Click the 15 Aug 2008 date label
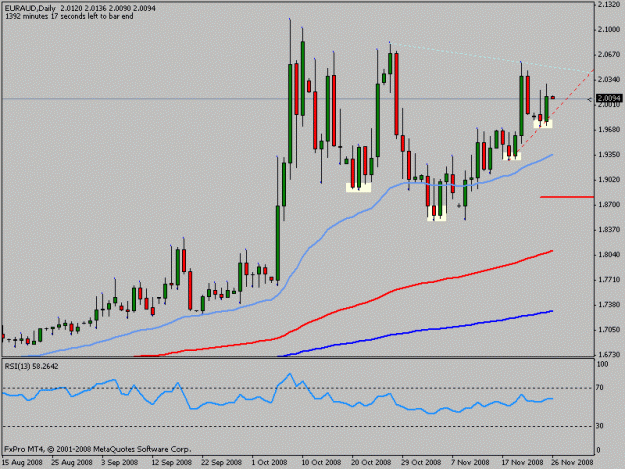Image resolution: width=625 pixels, height=469 pixels. click(x=22, y=462)
